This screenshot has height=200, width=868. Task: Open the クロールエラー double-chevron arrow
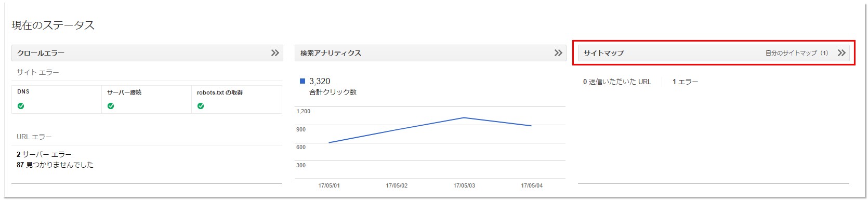coord(275,53)
